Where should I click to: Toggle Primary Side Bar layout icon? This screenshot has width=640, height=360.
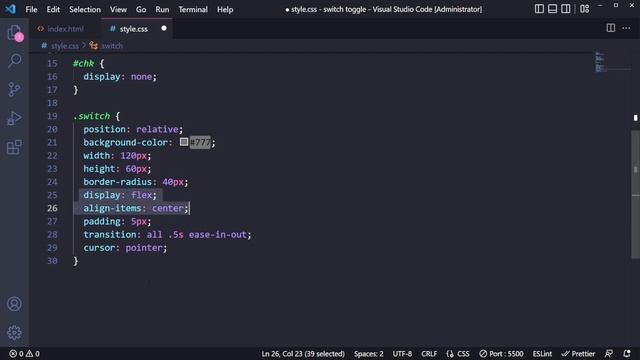click(539, 9)
